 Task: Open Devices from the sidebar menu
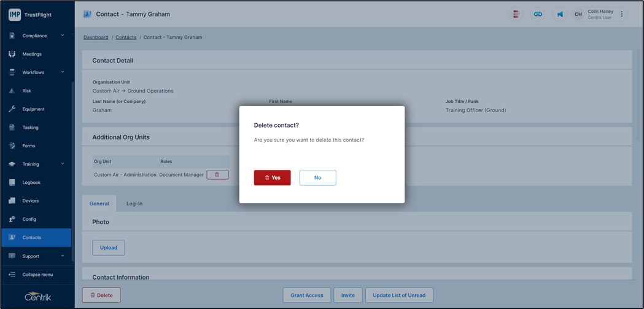pyautogui.click(x=31, y=200)
